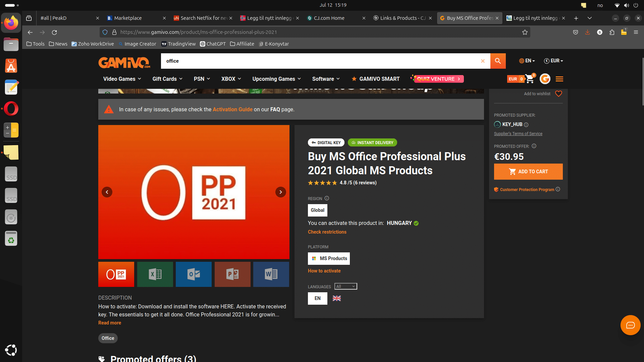Open the Gamivo account G icon
Screen dimensions: 644x362
[x=545, y=79]
